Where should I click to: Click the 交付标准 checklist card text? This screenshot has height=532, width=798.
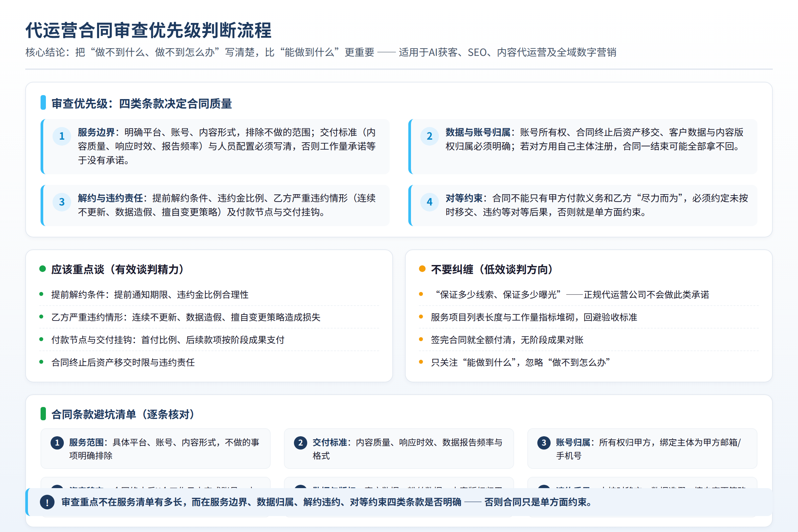[x=408, y=449]
